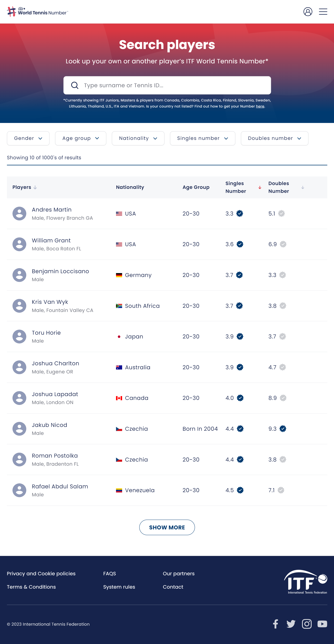
Task: Sort the Players column by name
Action: pos(35,187)
